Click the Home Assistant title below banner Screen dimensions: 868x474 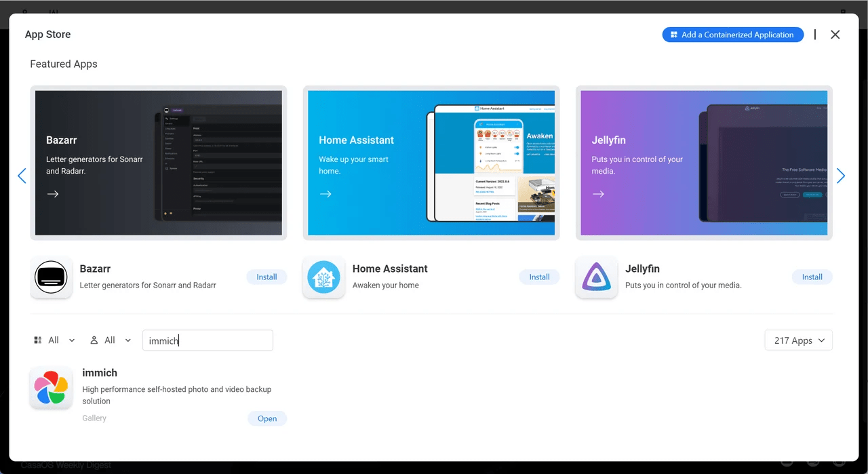click(x=390, y=269)
